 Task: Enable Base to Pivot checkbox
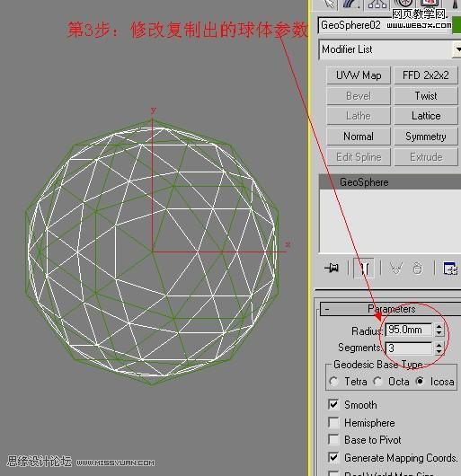(x=333, y=439)
